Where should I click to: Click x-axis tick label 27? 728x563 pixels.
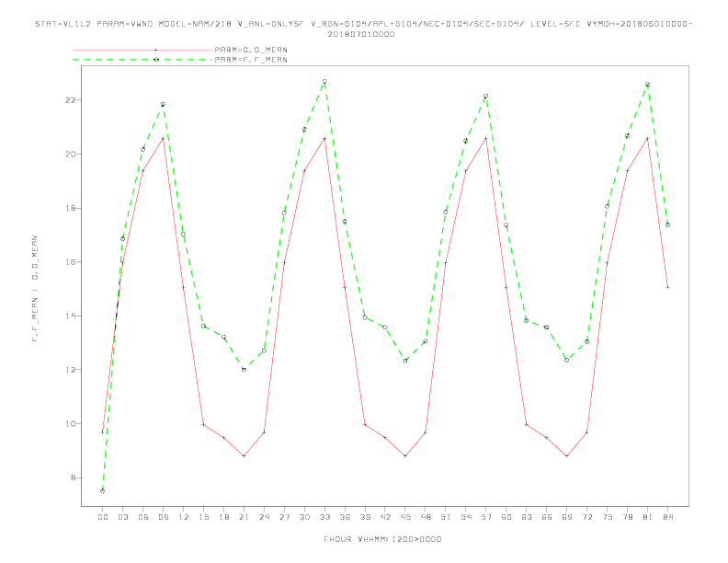click(284, 517)
